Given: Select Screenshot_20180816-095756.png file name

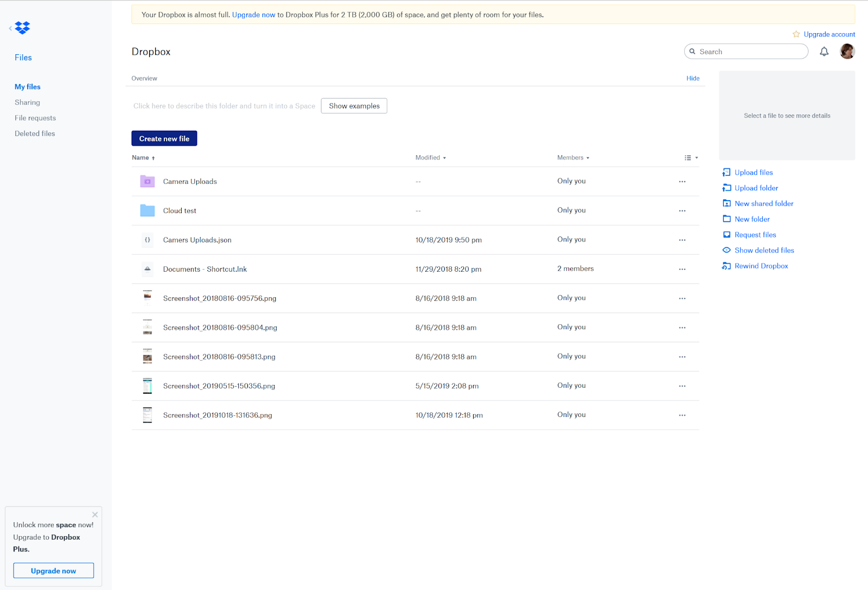Looking at the screenshot, I should click(220, 298).
